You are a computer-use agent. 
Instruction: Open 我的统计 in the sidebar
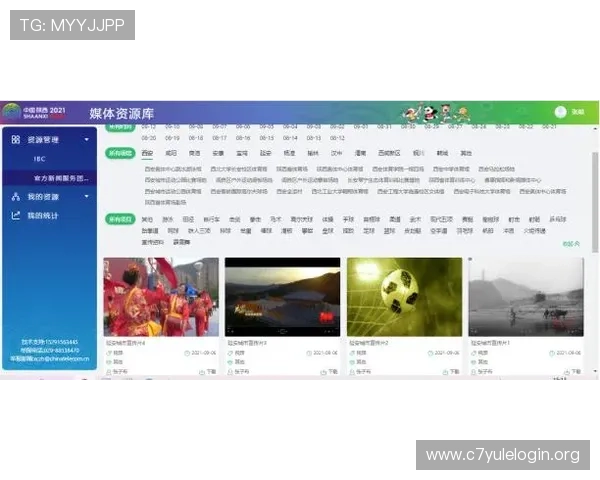(43, 216)
